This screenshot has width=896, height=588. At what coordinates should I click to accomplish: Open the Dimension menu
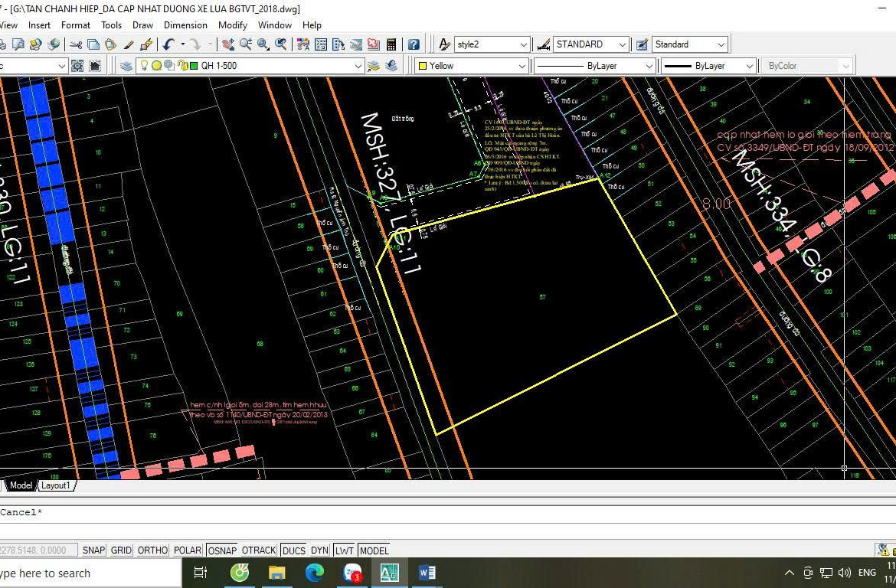(x=185, y=25)
